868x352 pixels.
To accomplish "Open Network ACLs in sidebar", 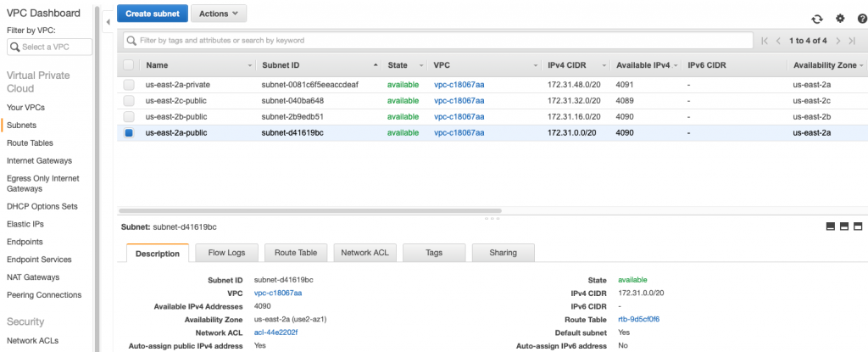I will pyautogui.click(x=32, y=340).
